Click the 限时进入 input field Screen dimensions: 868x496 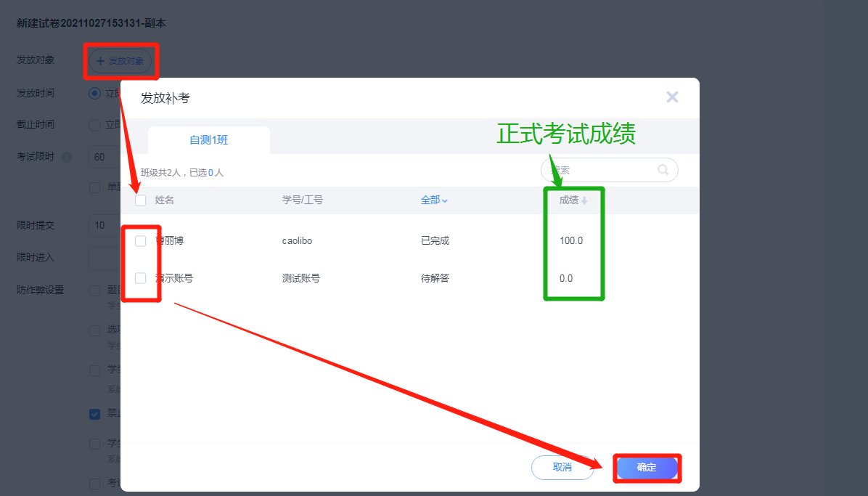(x=105, y=258)
